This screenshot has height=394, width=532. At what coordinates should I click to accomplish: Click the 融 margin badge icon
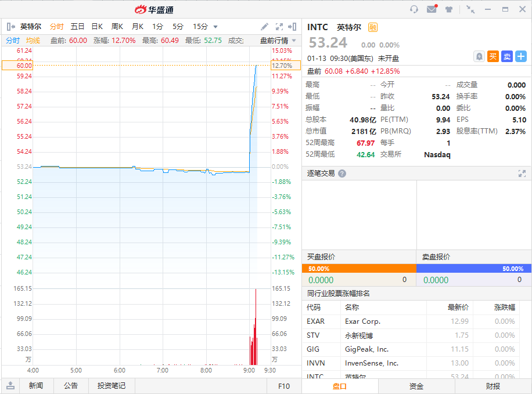tap(372, 27)
